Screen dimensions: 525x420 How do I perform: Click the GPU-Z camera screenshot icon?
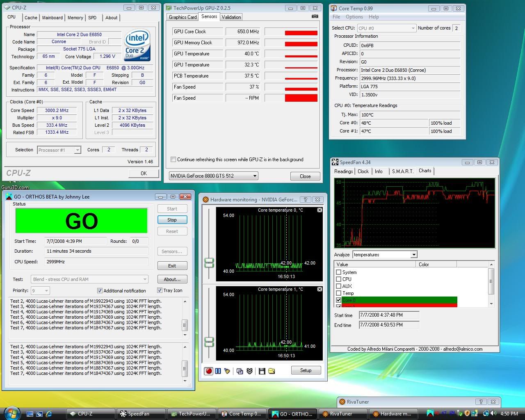point(315,16)
